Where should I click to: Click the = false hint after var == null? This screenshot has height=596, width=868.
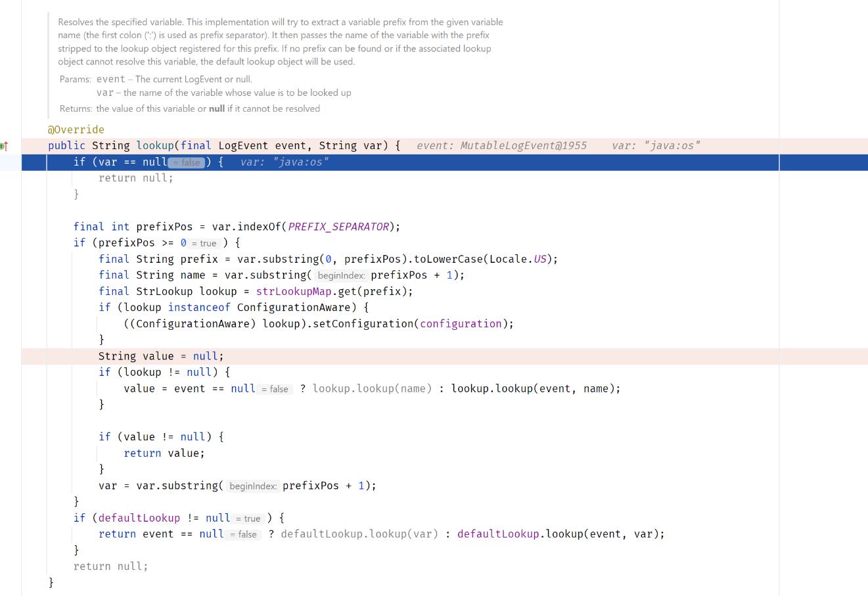tap(187, 162)
